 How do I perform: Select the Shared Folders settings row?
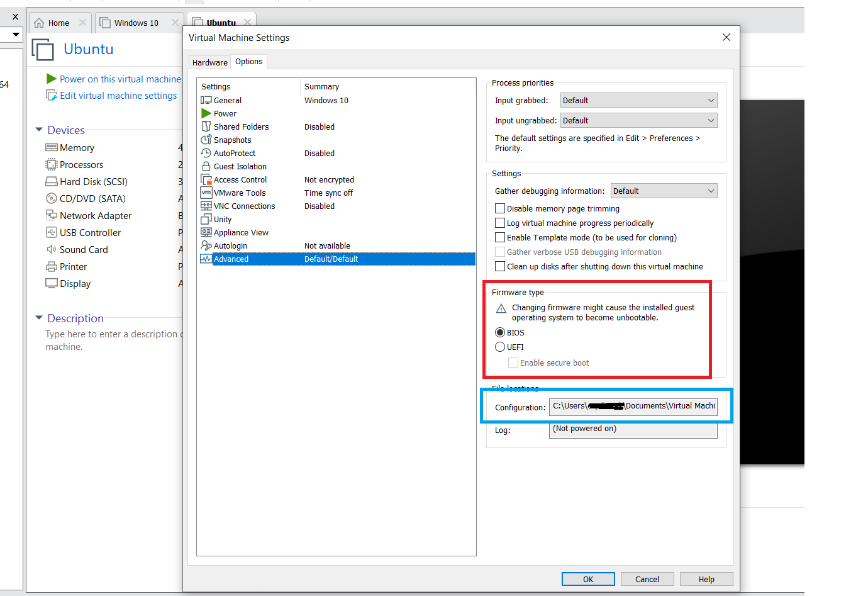337,127
